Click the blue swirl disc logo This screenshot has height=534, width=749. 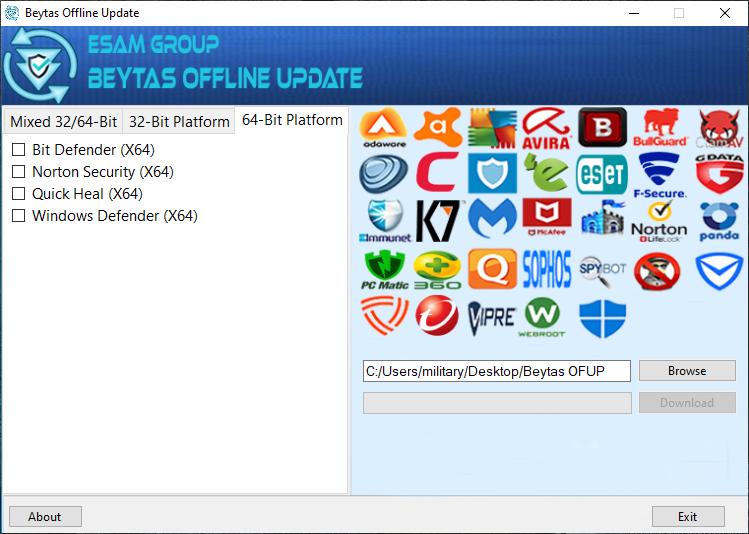[x=384, y=173]
